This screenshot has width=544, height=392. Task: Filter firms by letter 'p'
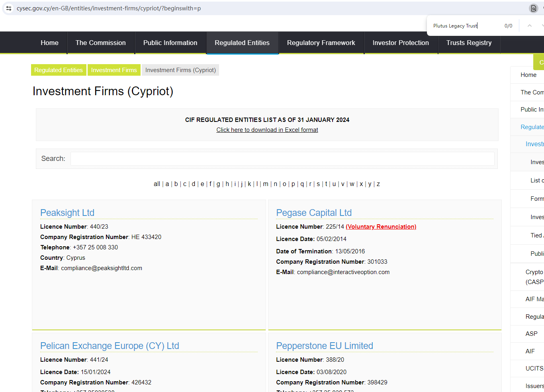coord(293,184)
